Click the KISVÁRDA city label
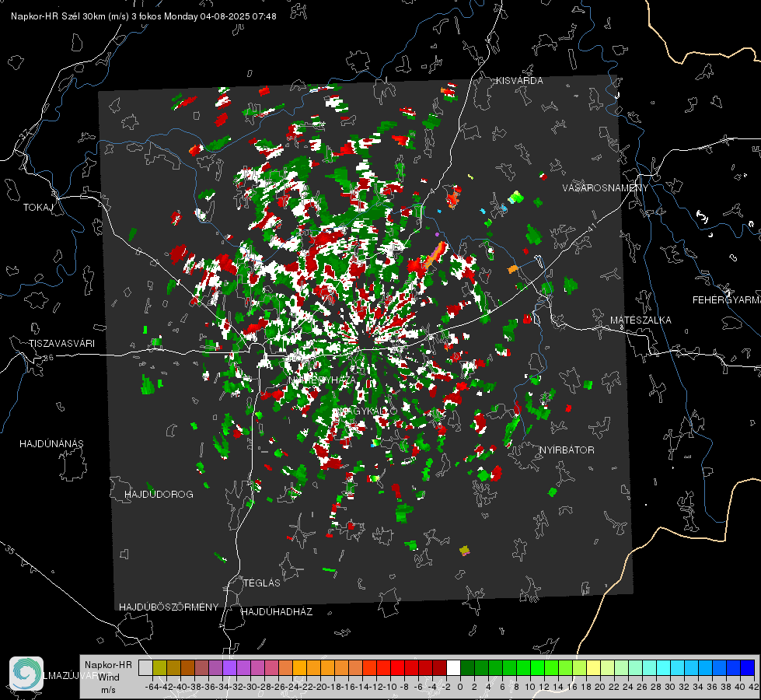This screenshot has height=700, width=761. point(519,81)
